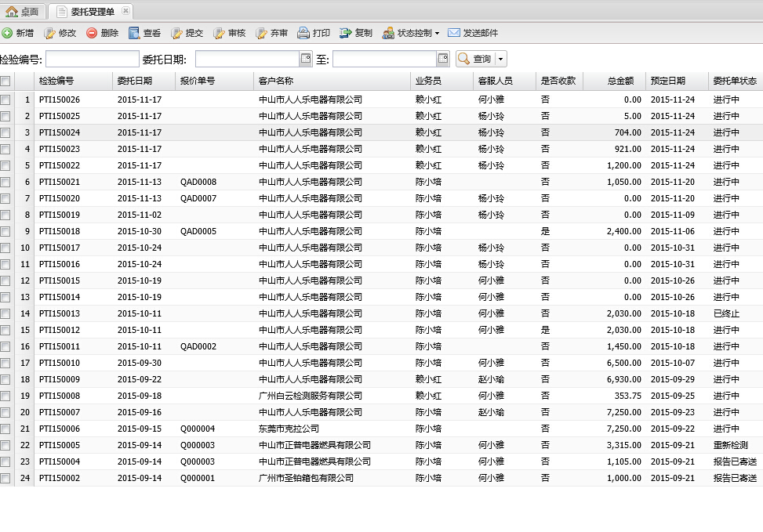The height and width of the screenshot is (532, 763).
Task: Close the 委托受理单 tab
Action: [x=125, y=11]
